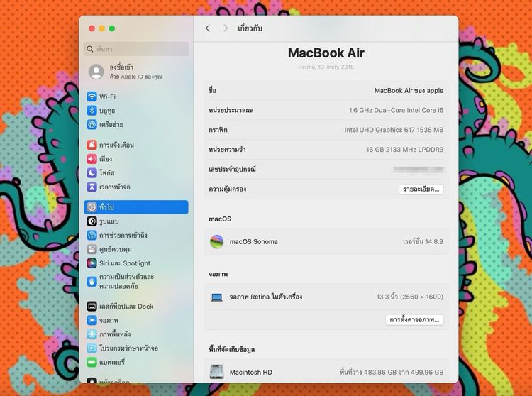Click the green zoom window button
532x396 pixels.
coord(112,28)
